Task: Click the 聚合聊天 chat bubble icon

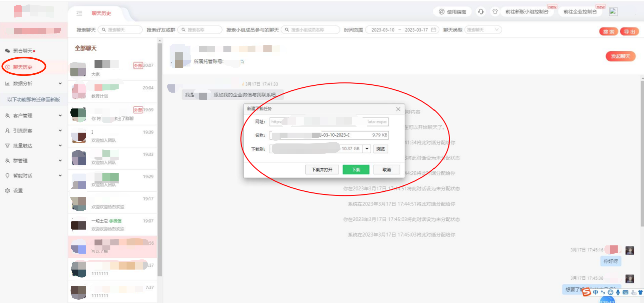Action: 8,51
